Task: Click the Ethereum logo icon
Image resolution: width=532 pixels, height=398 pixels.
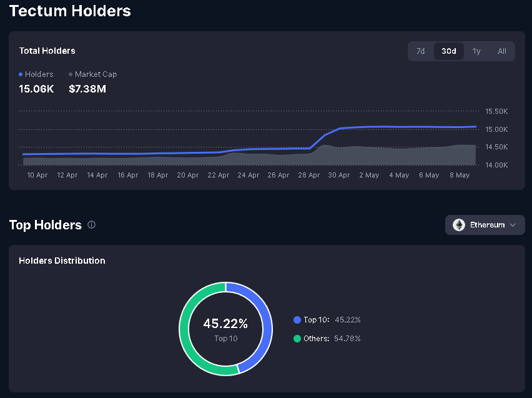Action: 459,225
